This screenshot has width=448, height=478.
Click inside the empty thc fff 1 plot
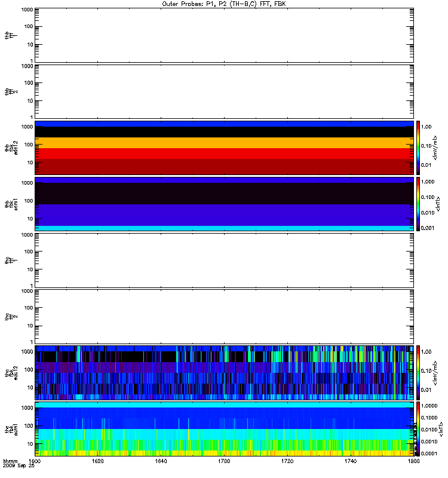pyautogui.click(x=224, y=261)
